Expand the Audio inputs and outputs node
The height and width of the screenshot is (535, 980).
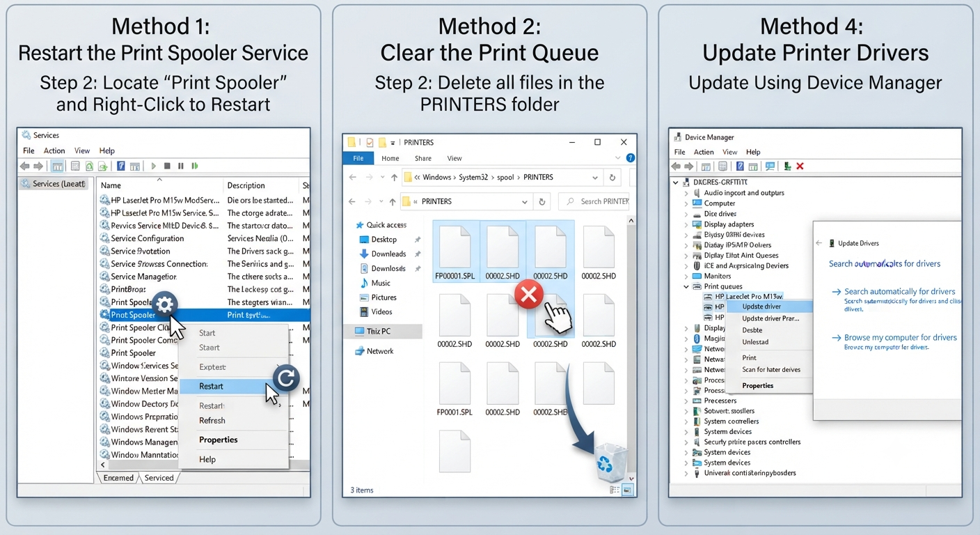686,193
